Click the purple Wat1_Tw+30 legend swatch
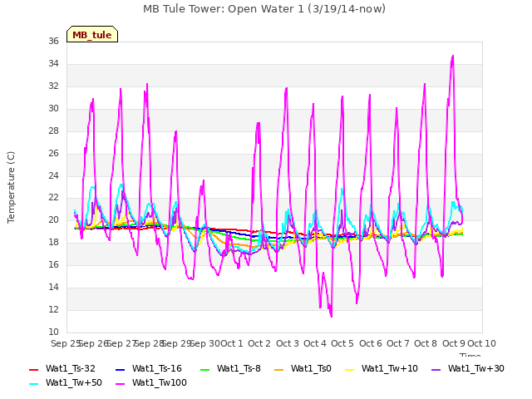Viewport: 532px width, 399px height. (x=436, y=369)
